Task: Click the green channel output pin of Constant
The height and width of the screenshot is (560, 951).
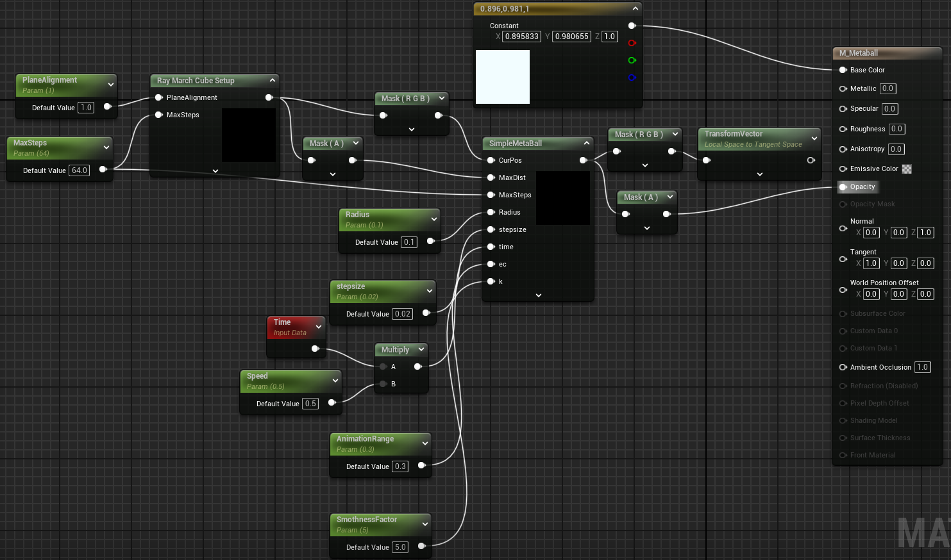Action: pyautogui.click(x=632, y=60)
